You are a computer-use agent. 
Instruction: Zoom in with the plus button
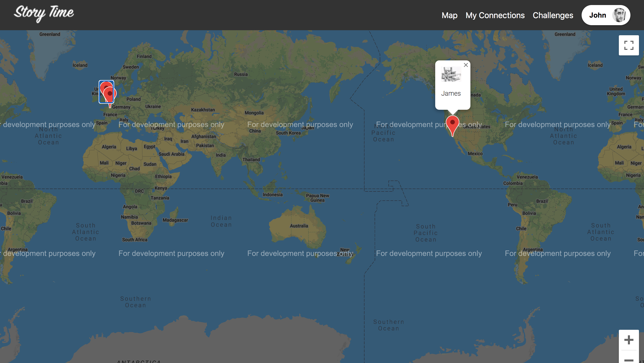[x=629, y=340]
